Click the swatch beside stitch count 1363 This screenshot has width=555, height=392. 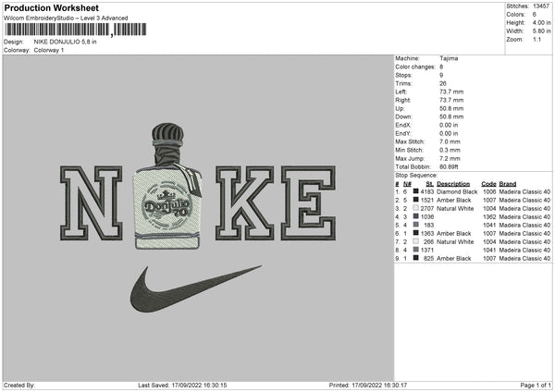(416, 233)
